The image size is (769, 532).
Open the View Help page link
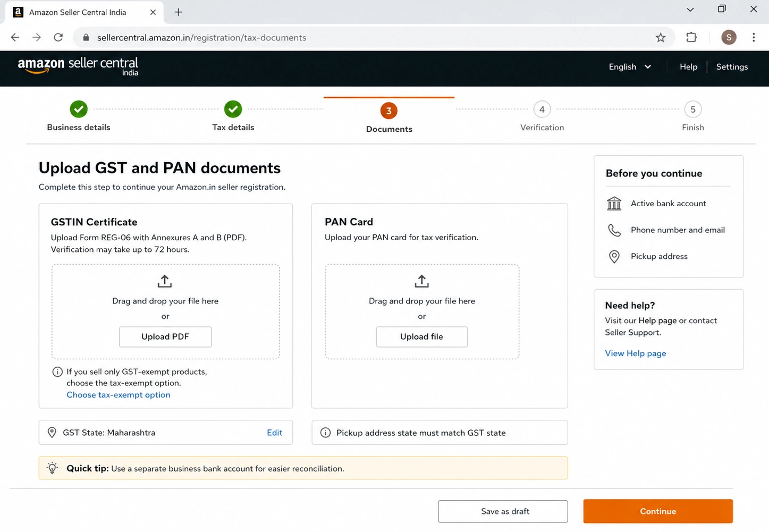[x=636, y=353]
